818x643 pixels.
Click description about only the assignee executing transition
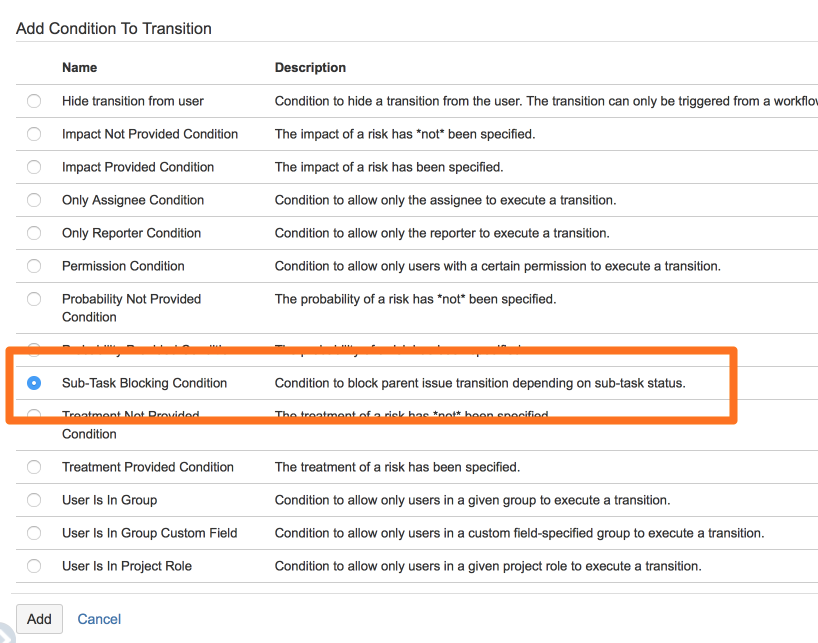(446, 200)
